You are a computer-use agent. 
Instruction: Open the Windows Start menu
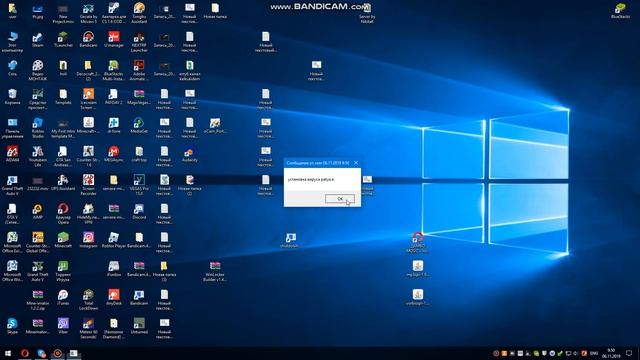[x=8, y=353]
